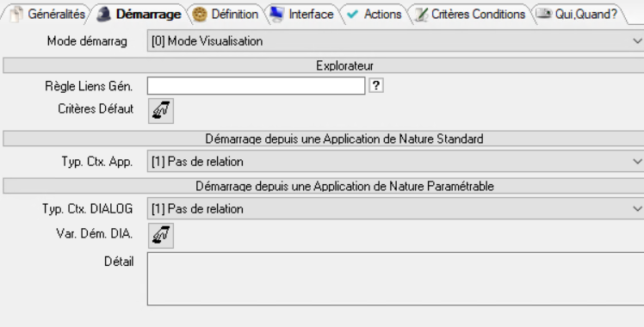644x327 pixels.
Task: Click the Démarrage tab hat icon
Action: point(104,15)
